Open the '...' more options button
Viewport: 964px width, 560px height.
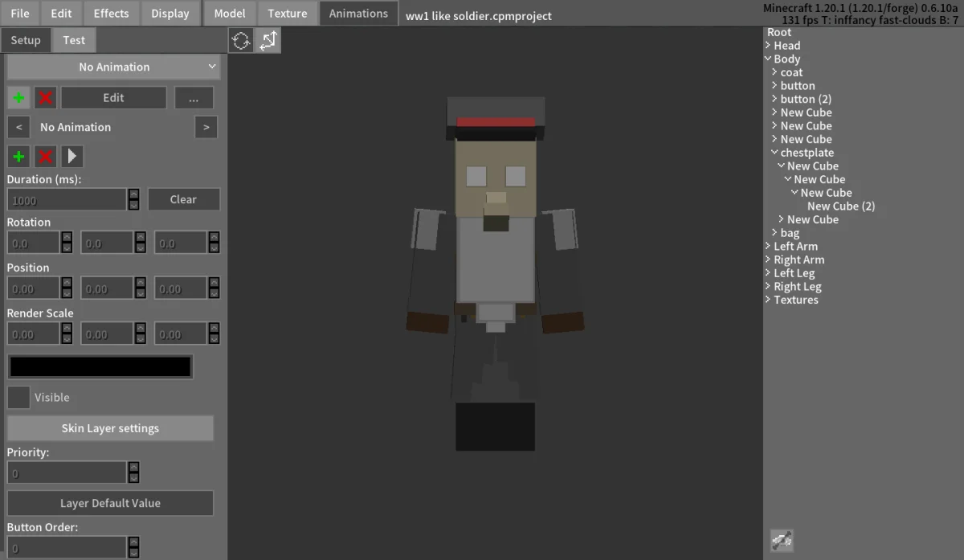194,98
